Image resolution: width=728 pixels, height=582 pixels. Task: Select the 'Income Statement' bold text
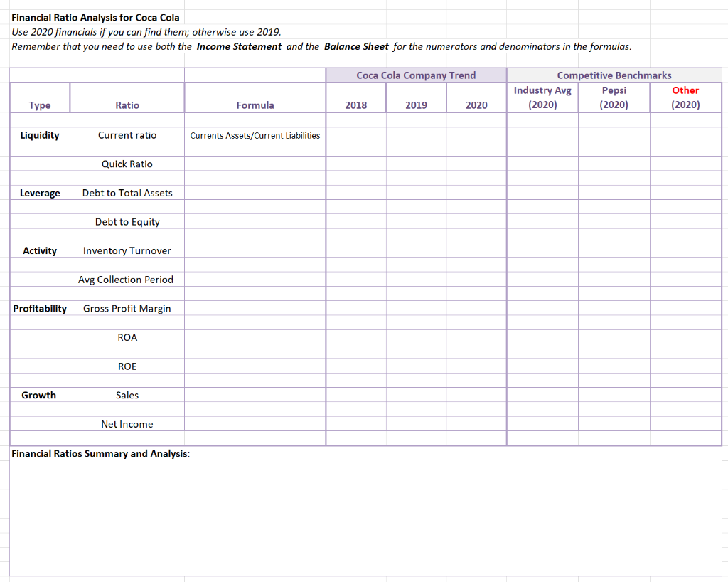click(x=239, y=46)
